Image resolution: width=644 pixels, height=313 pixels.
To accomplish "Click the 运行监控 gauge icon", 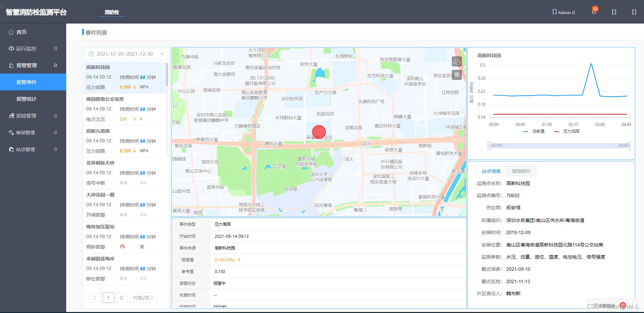I will click(x=11, y=49).
